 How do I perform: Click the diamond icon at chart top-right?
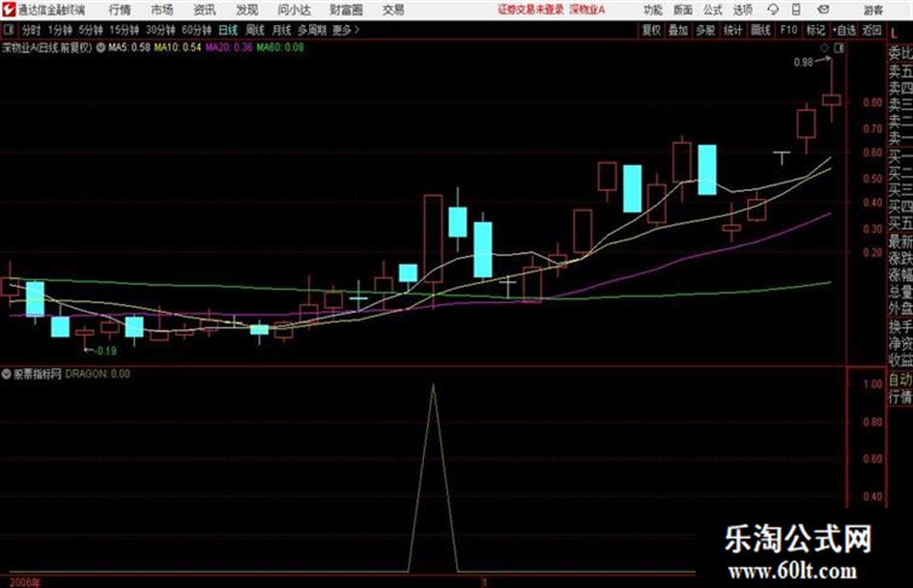(x=824, y=47)
